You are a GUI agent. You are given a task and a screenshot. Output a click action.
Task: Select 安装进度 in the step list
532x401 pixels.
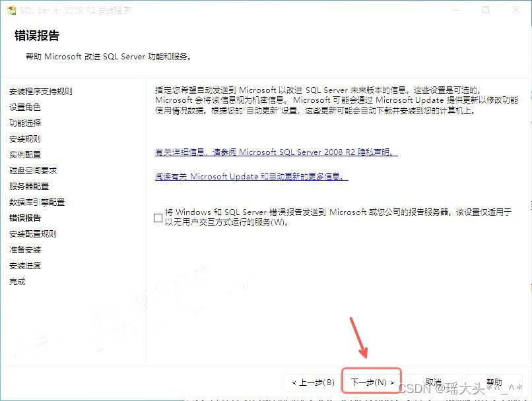point(25,266)
